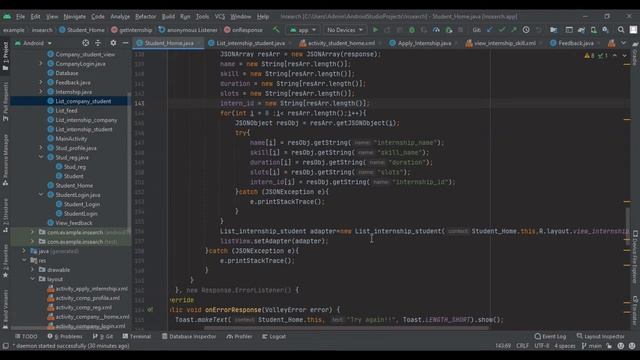Open the Build menu
The image size is (640, 360).
point(168,17)
